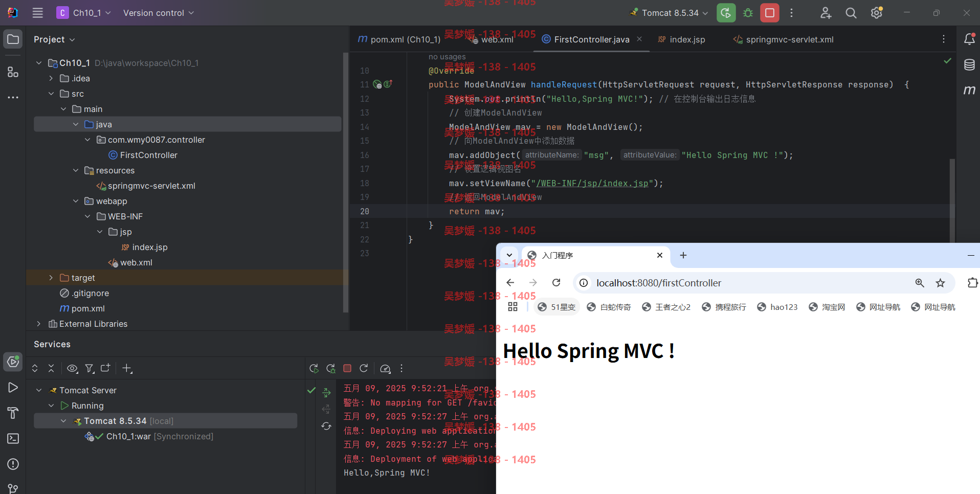Open the 51星变 bookmark
Image resolution: width=980 pixels, height=494 pixels.
tap(556, 307)
